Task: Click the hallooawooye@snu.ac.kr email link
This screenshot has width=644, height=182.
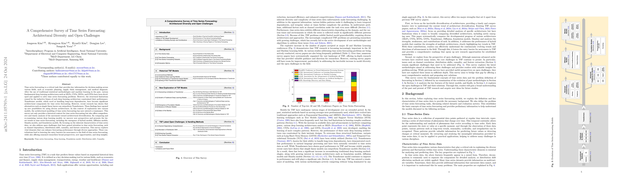Action: point(68,71)
